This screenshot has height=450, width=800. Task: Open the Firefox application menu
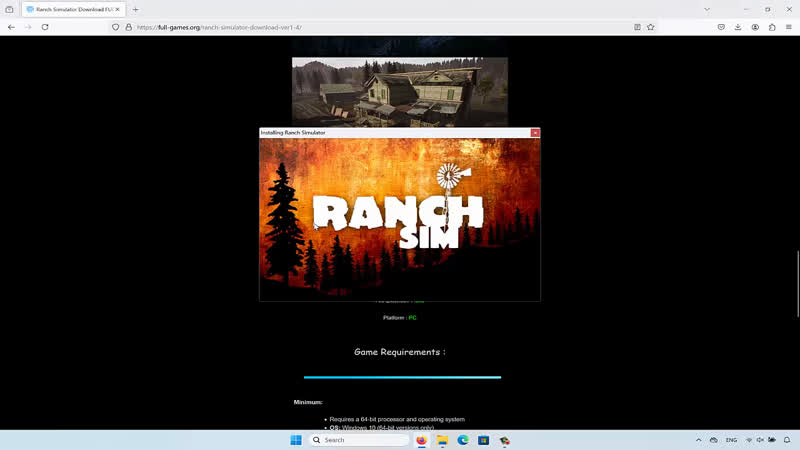[x=789, y=27]
